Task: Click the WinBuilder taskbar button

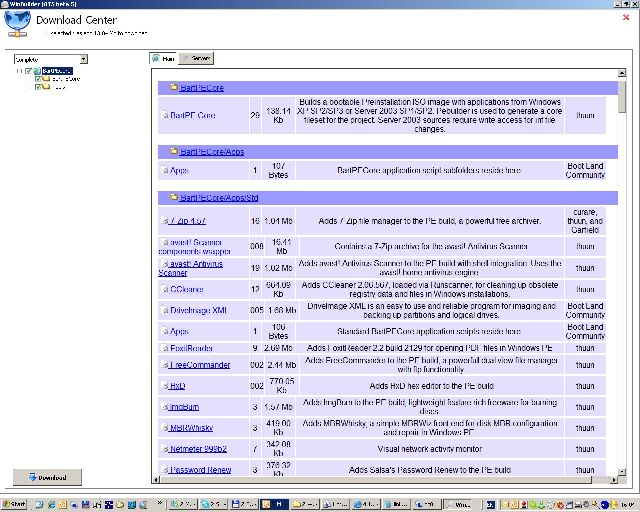Action: pyautogui.click(x=458, y=505)
